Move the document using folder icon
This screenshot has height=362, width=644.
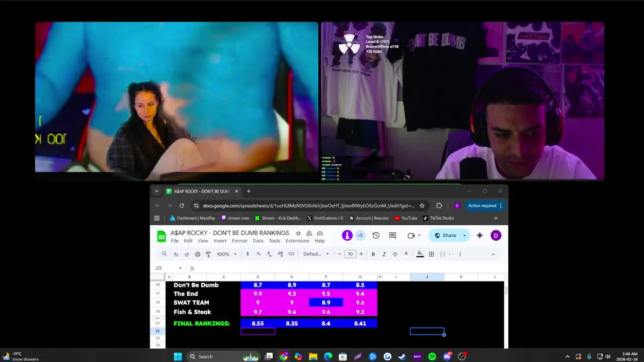click(309, 233)
